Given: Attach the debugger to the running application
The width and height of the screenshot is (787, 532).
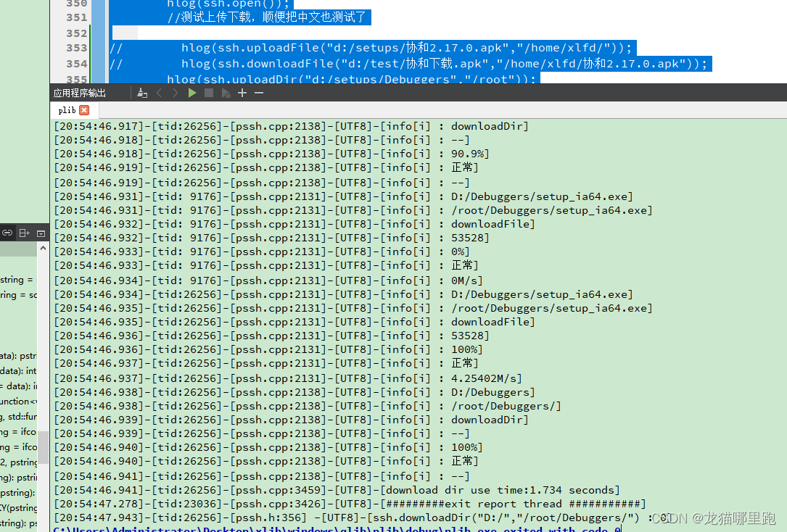Looking at the screenshot, I should coord(226,93).
